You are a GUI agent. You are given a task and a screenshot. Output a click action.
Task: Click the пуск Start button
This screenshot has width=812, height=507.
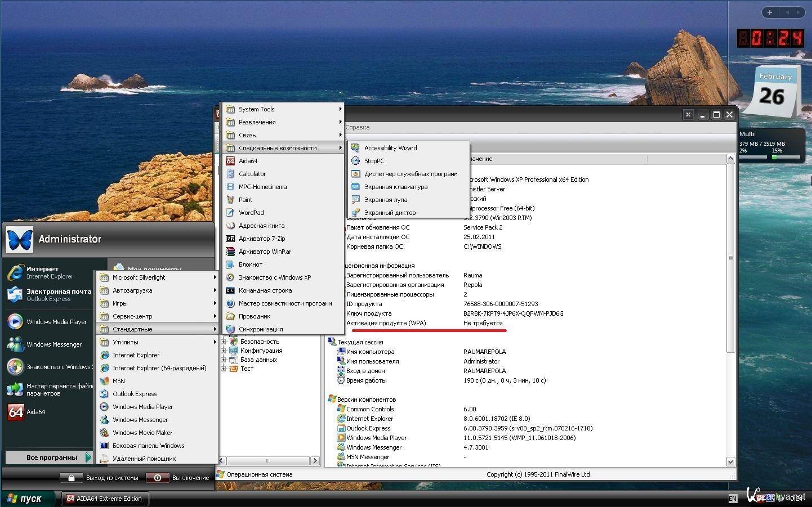pyautogui.click(x=27, y=499)
